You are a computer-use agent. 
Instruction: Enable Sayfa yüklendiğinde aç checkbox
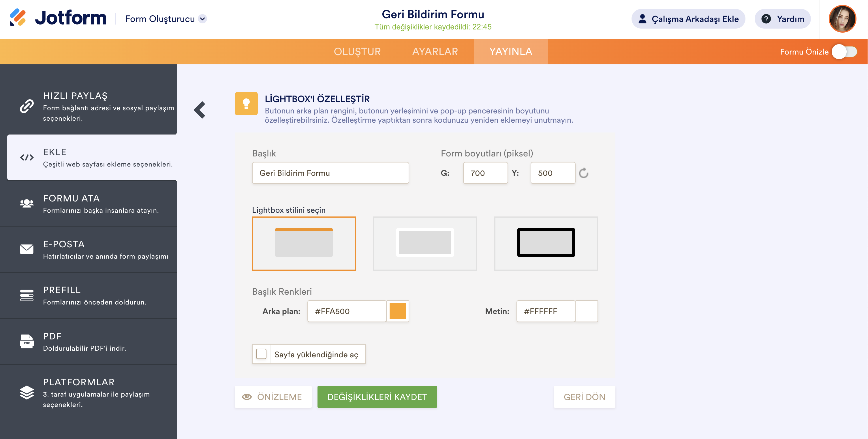[x=261, y=354]
